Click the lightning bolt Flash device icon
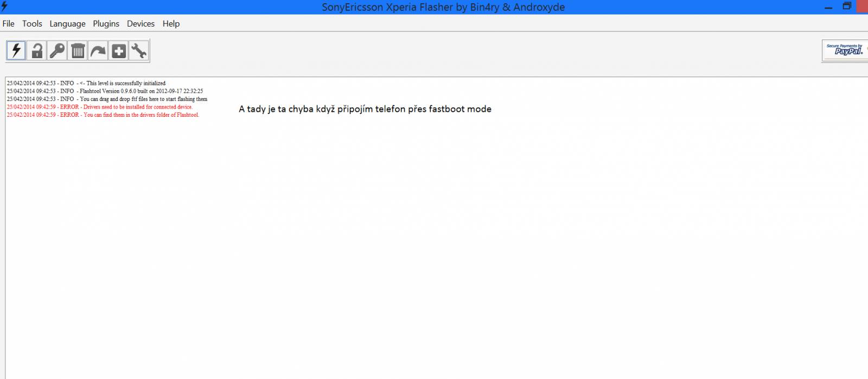This screenshot has width=868, height=379. 16,50
